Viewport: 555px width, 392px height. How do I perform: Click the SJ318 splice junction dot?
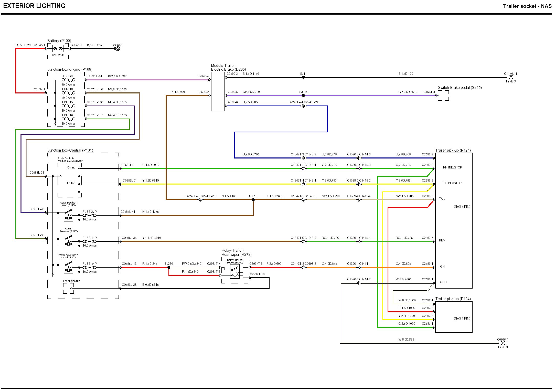(x=253, y=200)
